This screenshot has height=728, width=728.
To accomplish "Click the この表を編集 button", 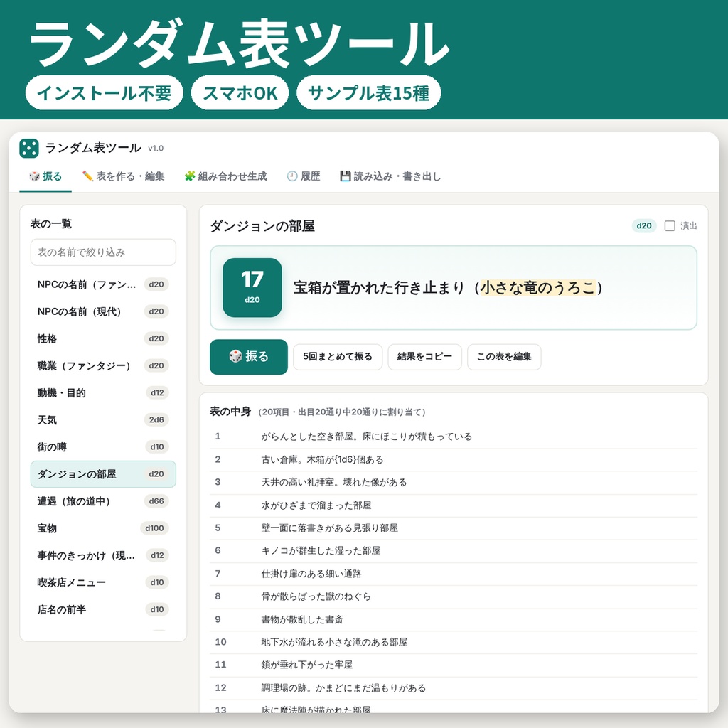I will point(504,357).
